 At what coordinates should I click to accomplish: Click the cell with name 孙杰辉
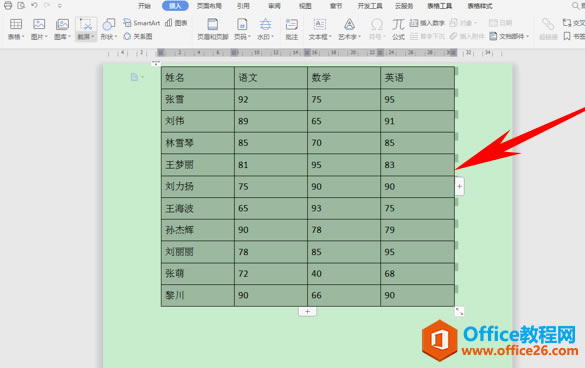click(x=198, y=230)
